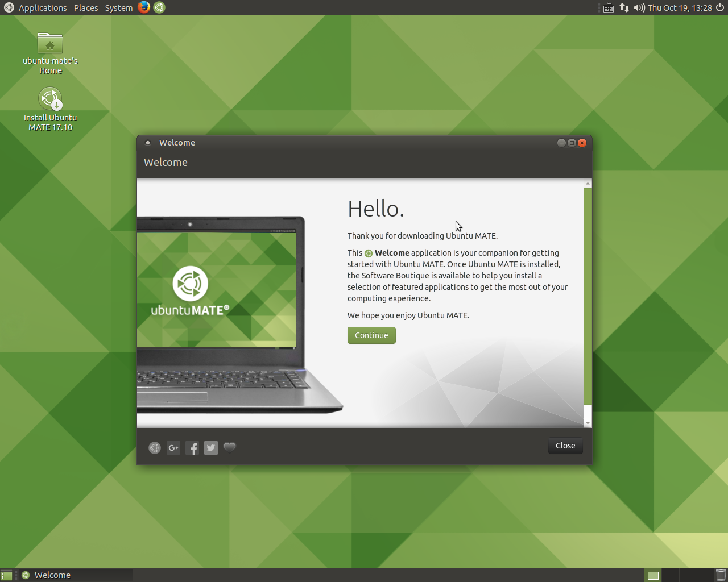Open the Google+ icon in Welcome footer
The width and height of the screenshot is (728, 582).
click(x=173, y=448)
